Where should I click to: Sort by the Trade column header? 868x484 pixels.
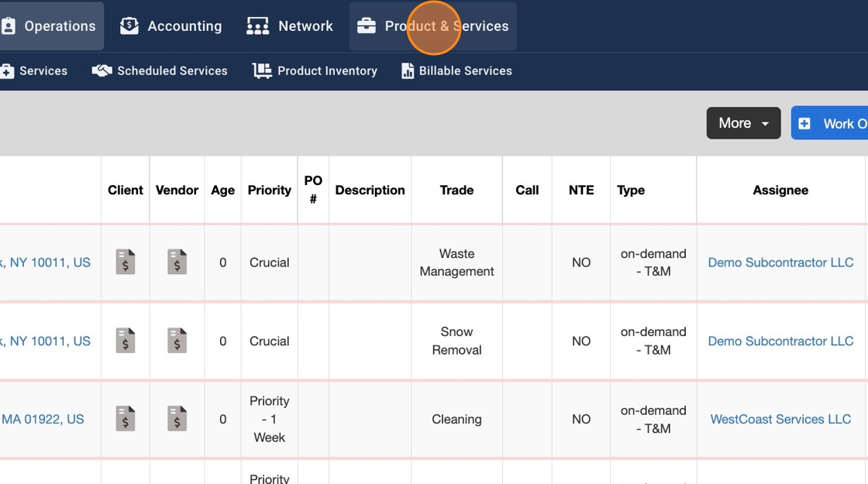pyautogui.click(x=456, y=190)
